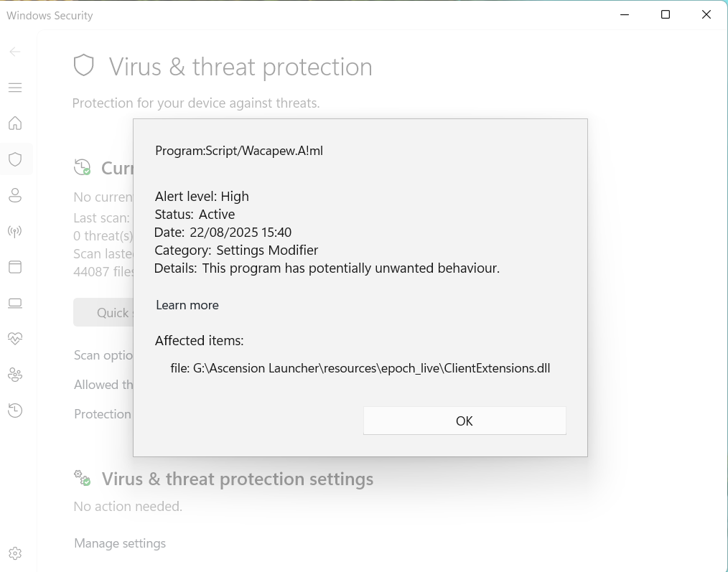Open Allowed threats link
The image size is (728, 572).
pos(103,385)
